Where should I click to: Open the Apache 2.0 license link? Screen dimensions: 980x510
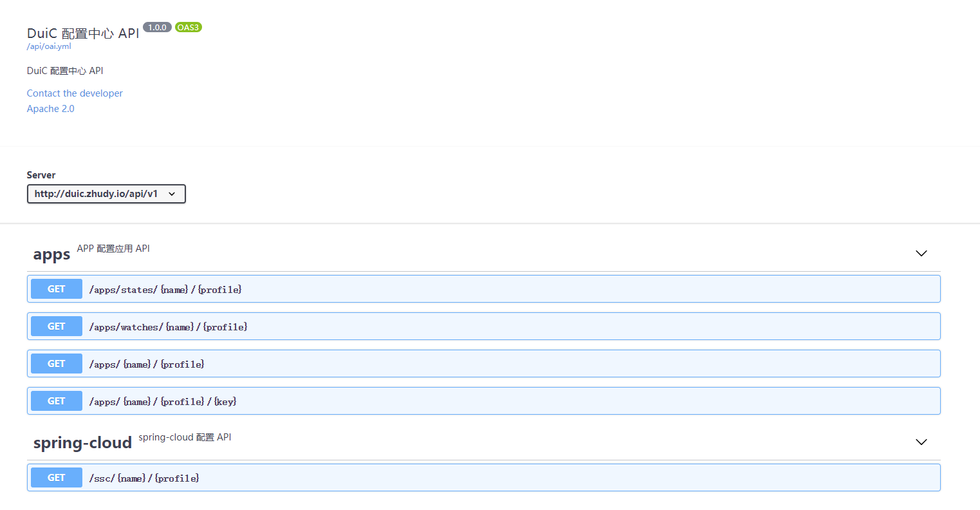51,109
